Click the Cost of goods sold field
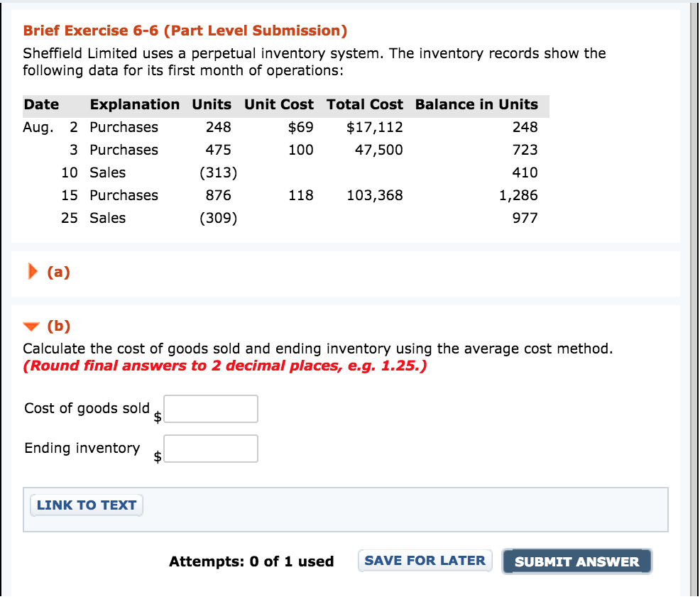 click(x=211, y=409)
